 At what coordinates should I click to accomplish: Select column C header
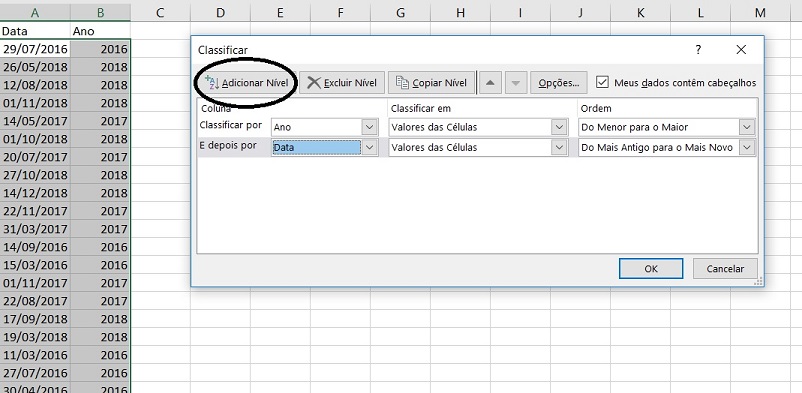[160, 13]
